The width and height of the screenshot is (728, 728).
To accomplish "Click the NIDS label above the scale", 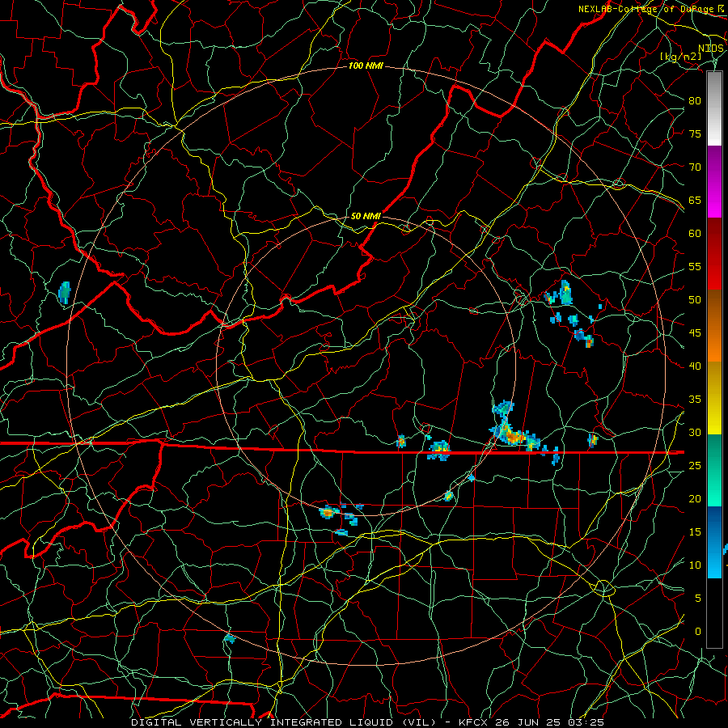I will point(711,49).
